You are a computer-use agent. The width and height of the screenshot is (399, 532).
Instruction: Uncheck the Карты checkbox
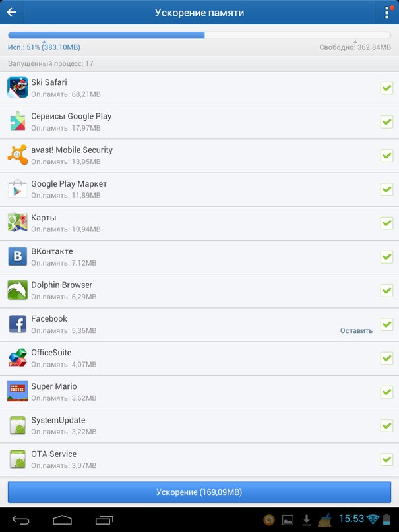[x=386, y=223]
